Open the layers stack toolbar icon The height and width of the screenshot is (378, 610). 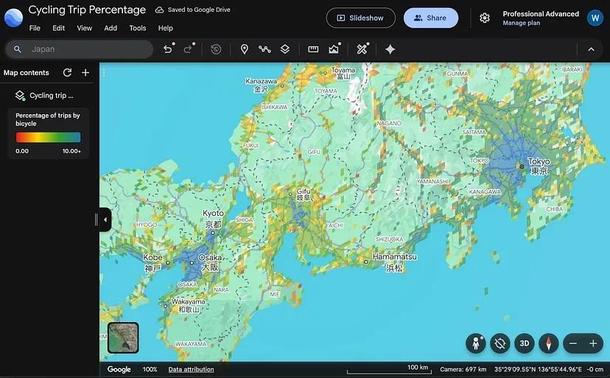click(285, 49)
